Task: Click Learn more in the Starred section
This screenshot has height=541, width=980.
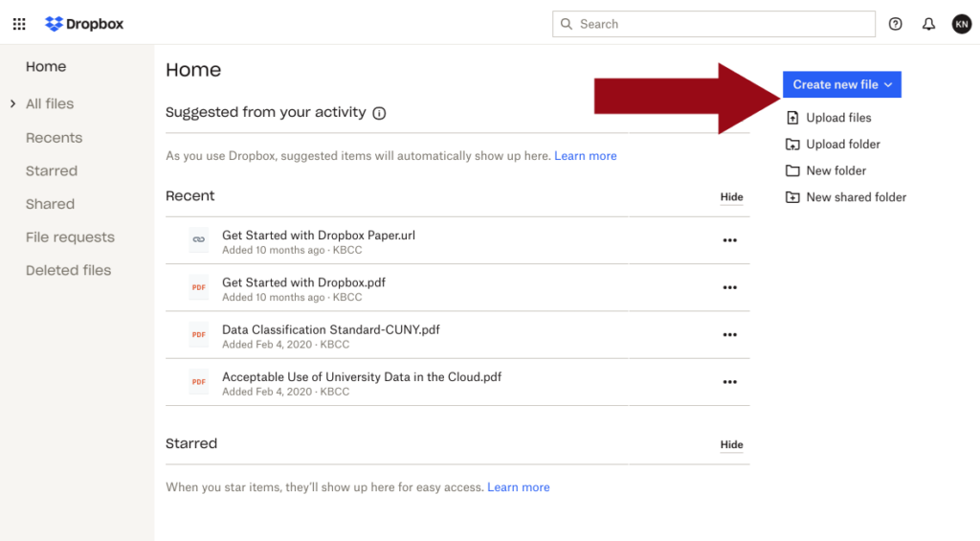Action: [x=518, y=487]
